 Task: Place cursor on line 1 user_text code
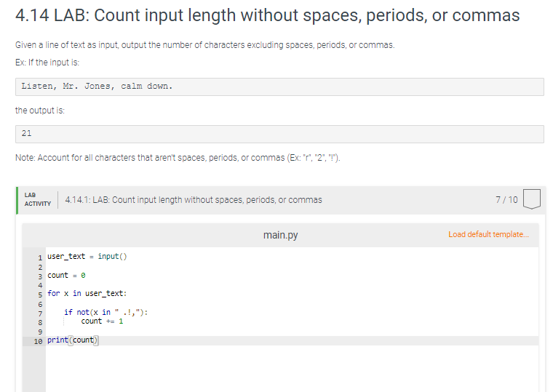pos(87,256)
